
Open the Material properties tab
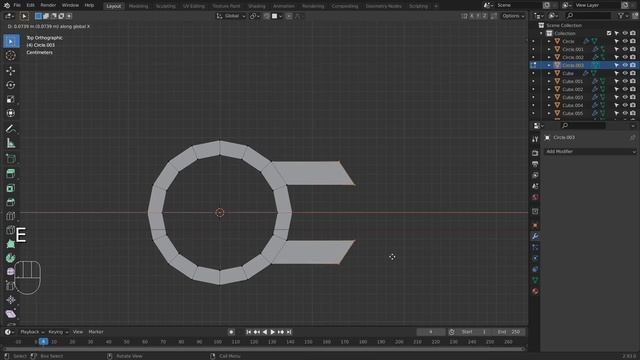[535, 291]
